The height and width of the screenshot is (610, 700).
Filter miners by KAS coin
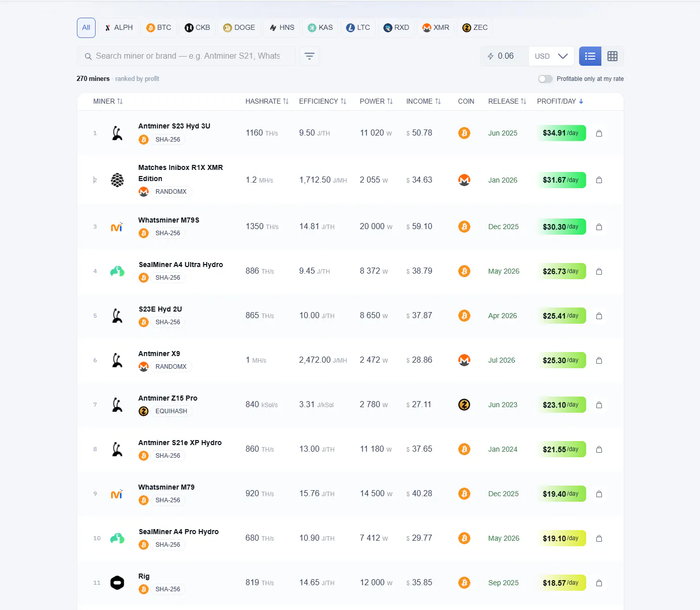[x=321, y=28]
